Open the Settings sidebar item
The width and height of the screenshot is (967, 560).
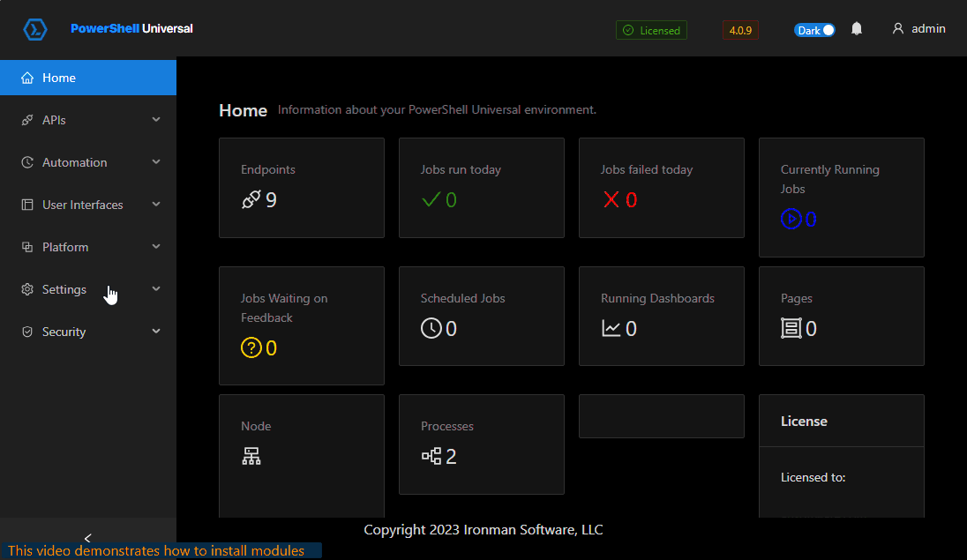pyautogui.click(x=88, y=289)
